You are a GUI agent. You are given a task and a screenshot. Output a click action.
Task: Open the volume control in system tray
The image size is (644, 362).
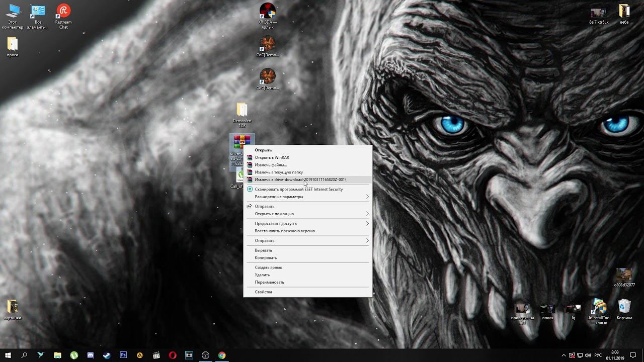pos(588,355)
